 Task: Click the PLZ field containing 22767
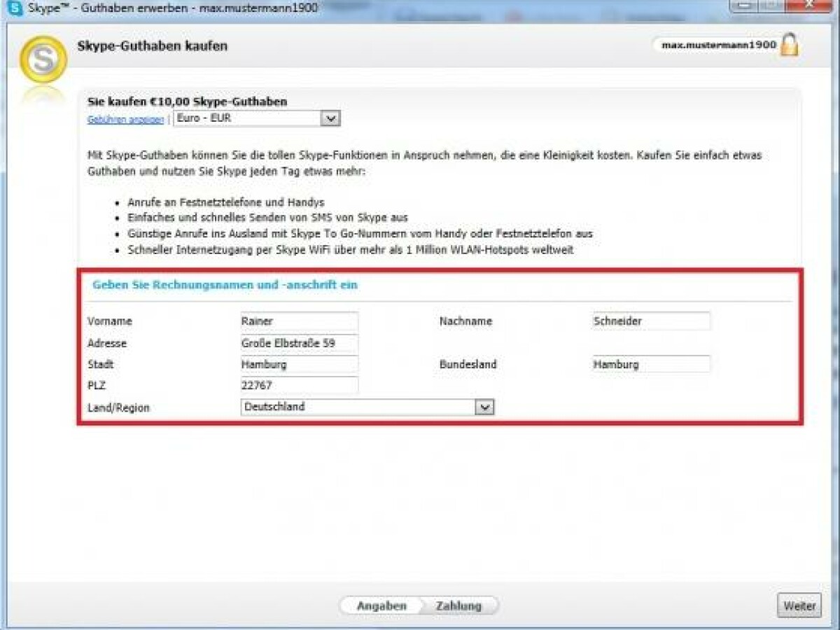click(x=299, y=385)
